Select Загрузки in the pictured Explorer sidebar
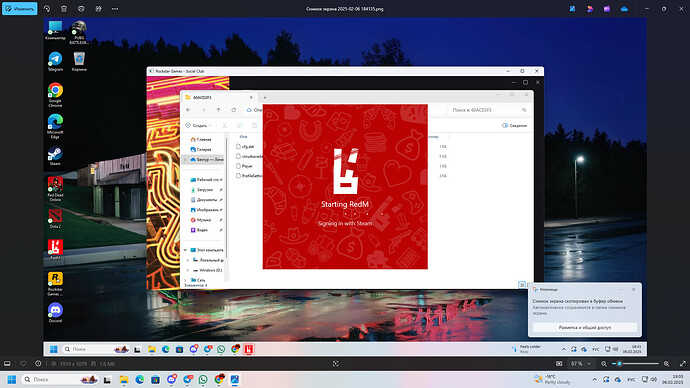690x388 pixels. pyautogui.click(x=205, y=190)
